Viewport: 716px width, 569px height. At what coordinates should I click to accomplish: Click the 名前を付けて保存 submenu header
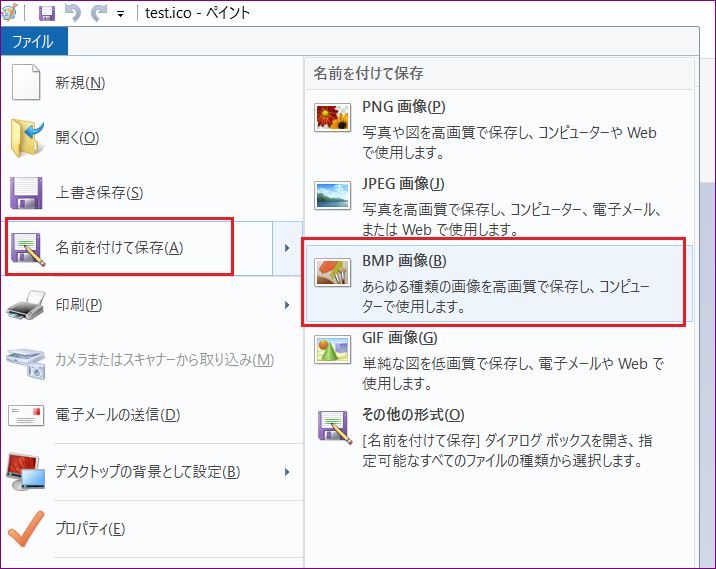point(369,73)
